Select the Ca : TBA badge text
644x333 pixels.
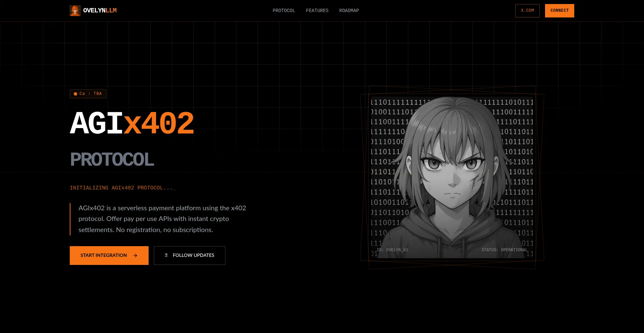click(91, 94)
